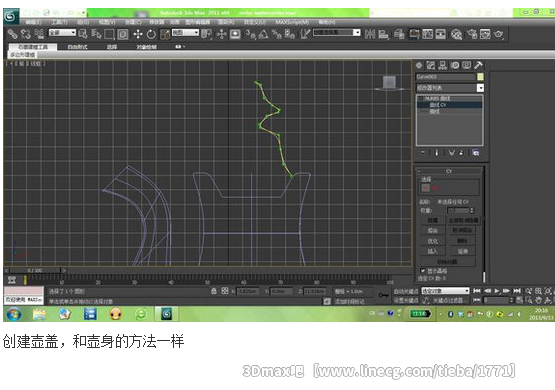Click the Use Pivot Point Center icon
This screenshot has height=390, width=555.
206,34
